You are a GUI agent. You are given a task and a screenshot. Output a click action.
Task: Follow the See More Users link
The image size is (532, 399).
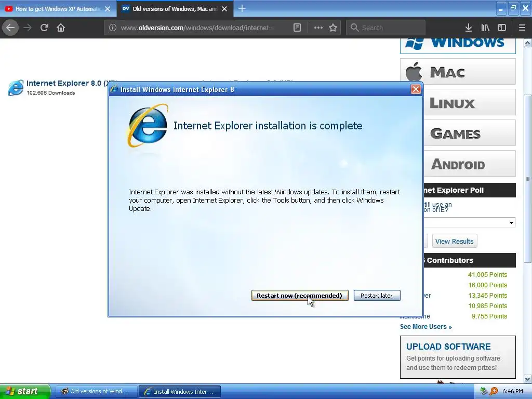point(426,327)
